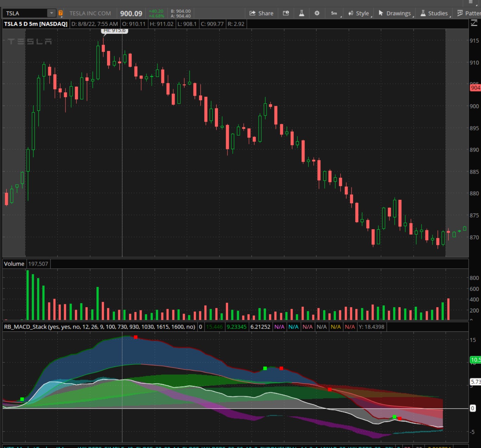This screenshot has height=448, width=481.
Task: Click the white 5.73 marker on MACD axis
Action: [x=475, y=382]
